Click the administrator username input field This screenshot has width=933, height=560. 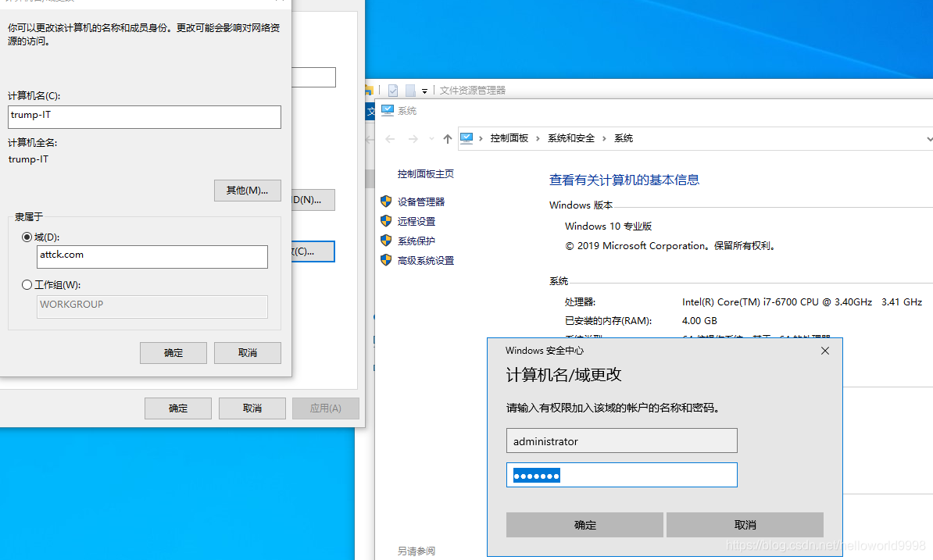pyautogui.click(x=621, y=440)
